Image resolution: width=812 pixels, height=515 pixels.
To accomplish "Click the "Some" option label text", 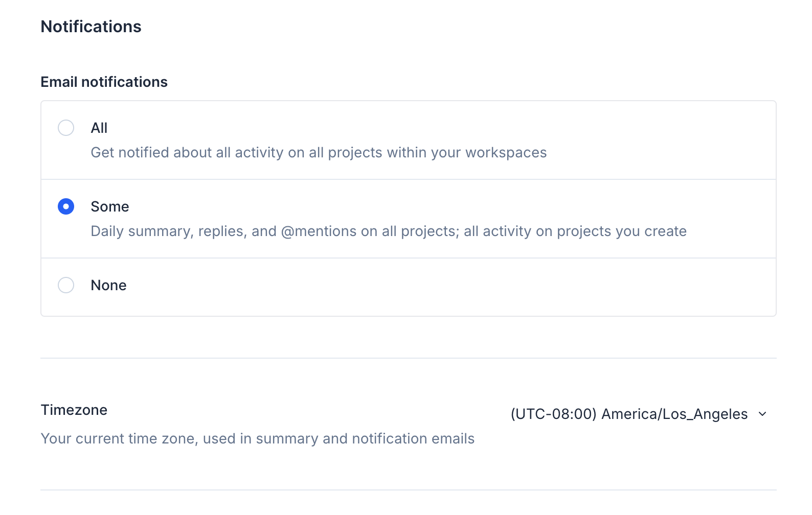I will [110, 206].
